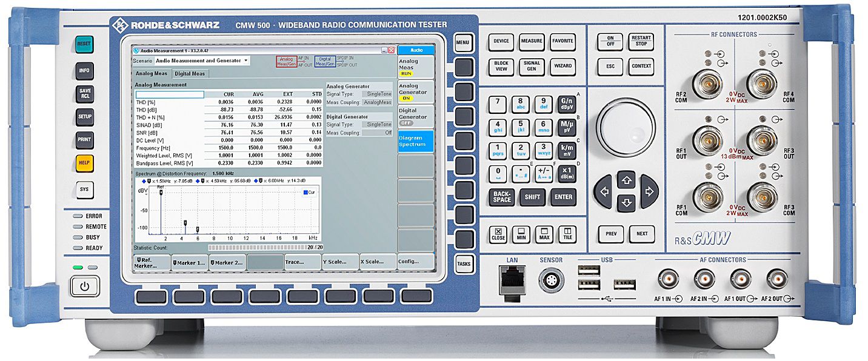Viewport: 868px width, 361px height.
Task: Toggle Digital Generator OFF softkey
Action: tap(415, 116)
